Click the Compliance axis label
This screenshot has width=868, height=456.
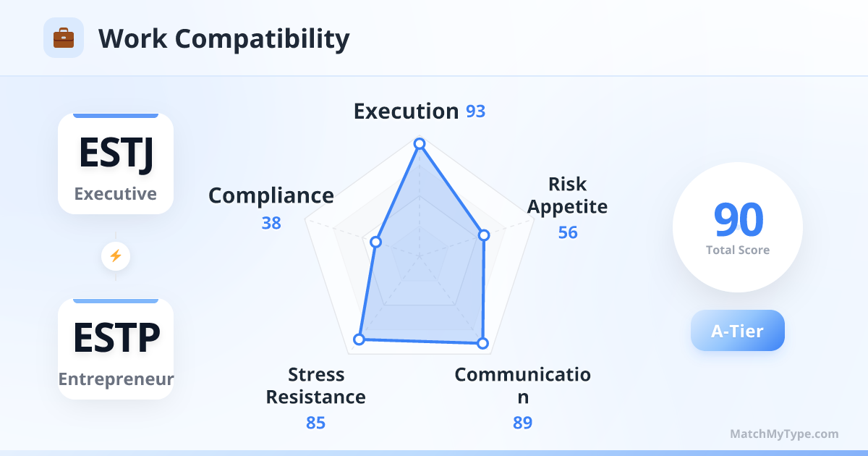pos(271,195)
